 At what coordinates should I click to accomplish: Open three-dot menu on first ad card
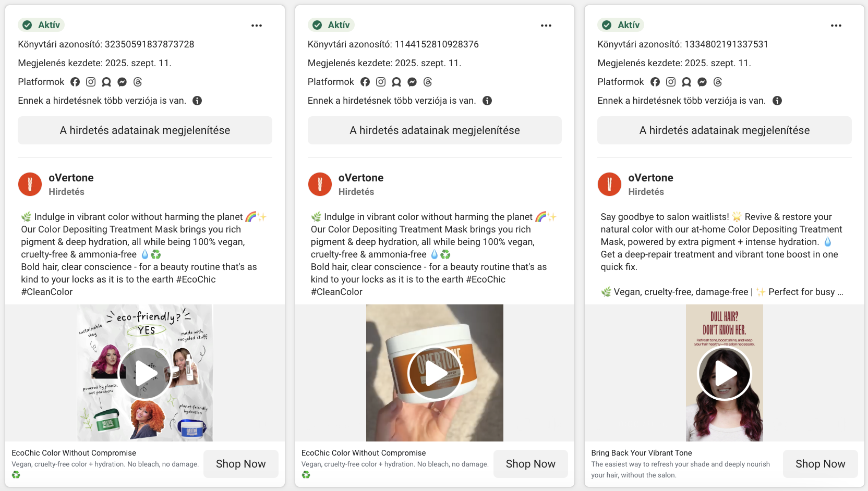point(256,26)
